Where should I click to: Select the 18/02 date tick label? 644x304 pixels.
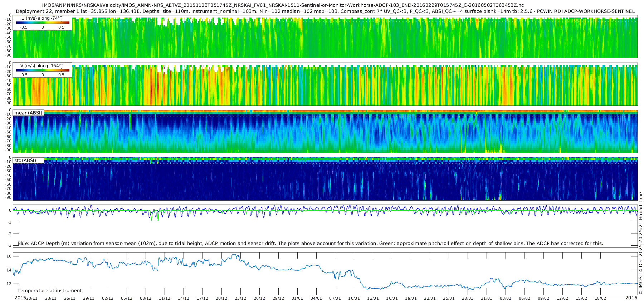click(600, 298)
